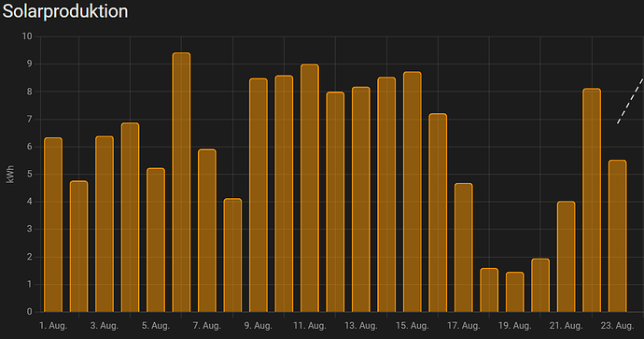Click the y-axis value 10
The image size is (644, 339).
[27, 36]
